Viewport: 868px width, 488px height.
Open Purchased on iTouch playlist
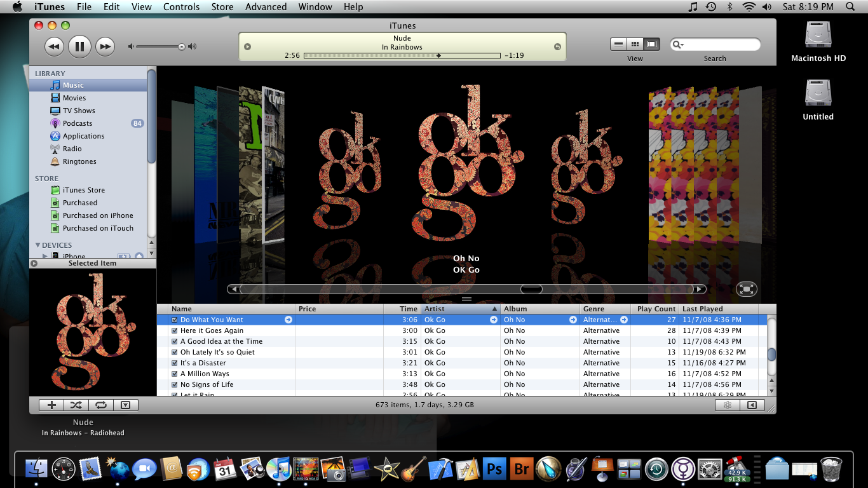click(x=88, y=228)
